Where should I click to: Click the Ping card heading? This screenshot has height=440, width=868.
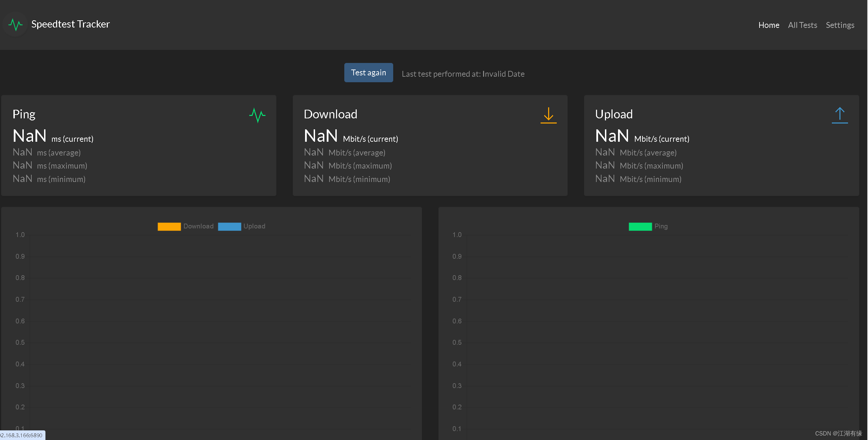click(x=24, y=114)
